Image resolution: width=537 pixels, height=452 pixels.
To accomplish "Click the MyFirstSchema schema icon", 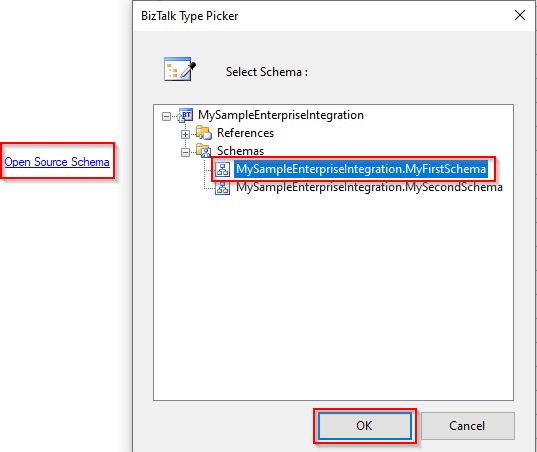I will [x=223, y=169].
